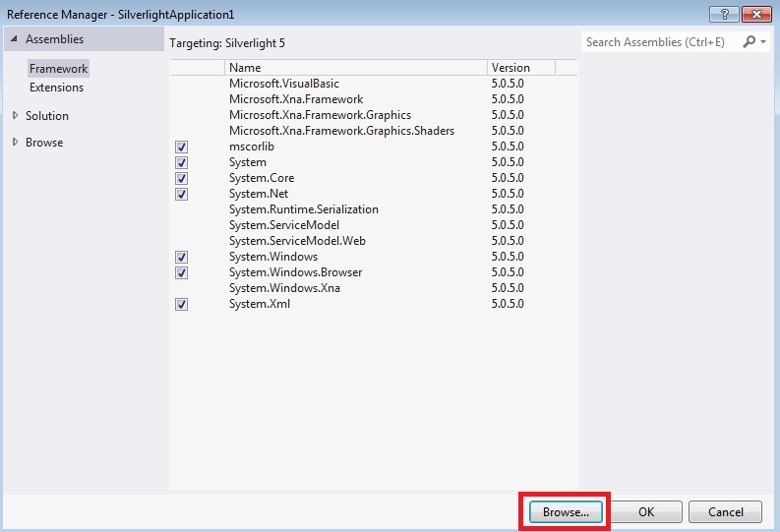This screenshot has height=532, width=780.
Task: Sort assemblies by Name column header
Action: tap(354, 68)
